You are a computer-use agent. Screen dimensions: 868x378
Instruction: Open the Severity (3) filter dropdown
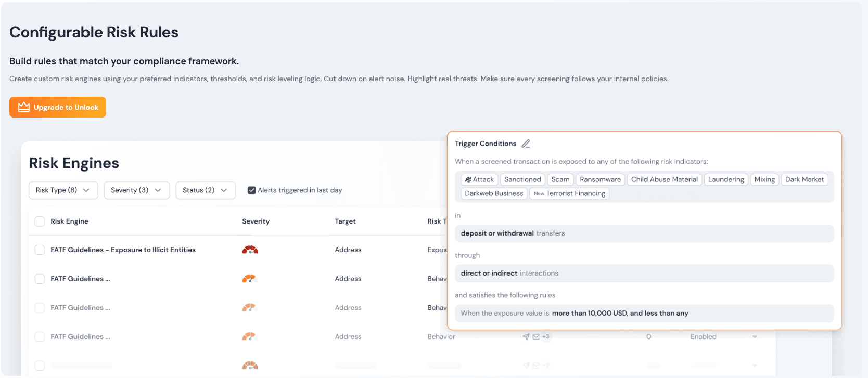coord(136,190)
